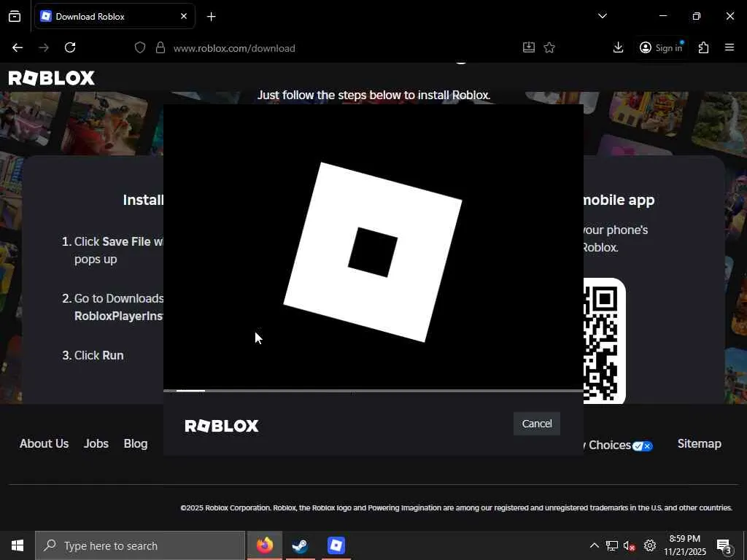747x560 pixels.
Task: Go back to previous page
Action: (18, 47)
